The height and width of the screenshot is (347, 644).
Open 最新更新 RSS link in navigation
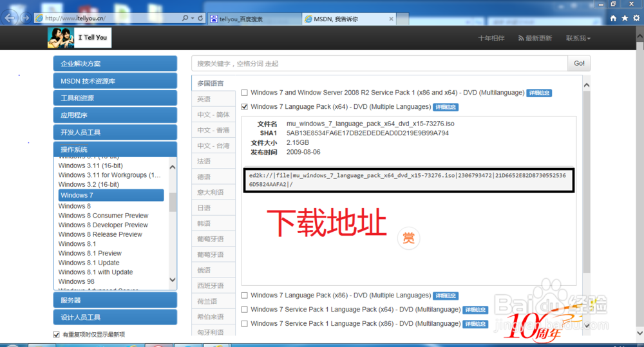click(535, 38)
